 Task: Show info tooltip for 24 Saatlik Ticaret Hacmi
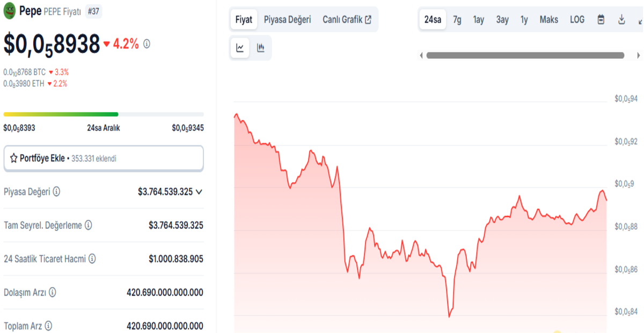pyautogui.click(x=92, y=259)
